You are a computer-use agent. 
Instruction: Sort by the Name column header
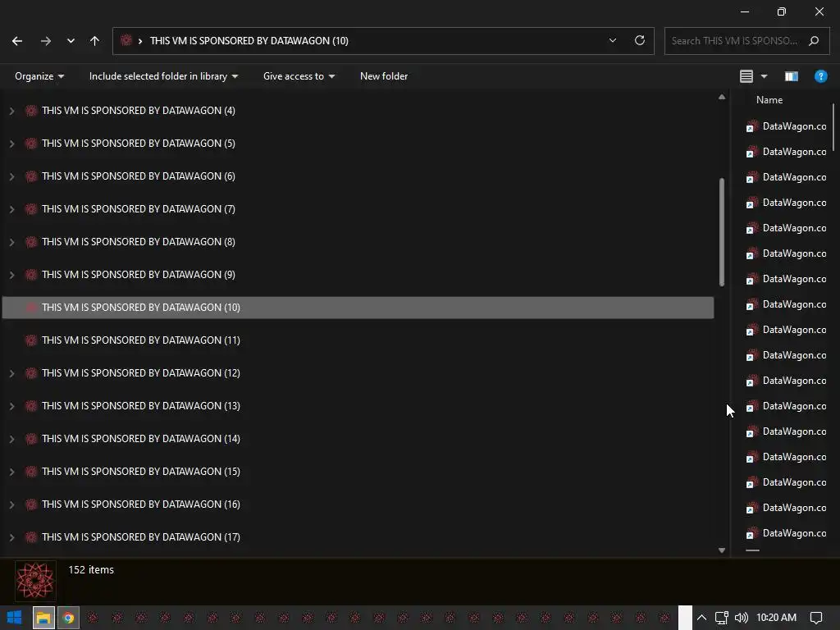pyautogui.click(x=769, y=99)
